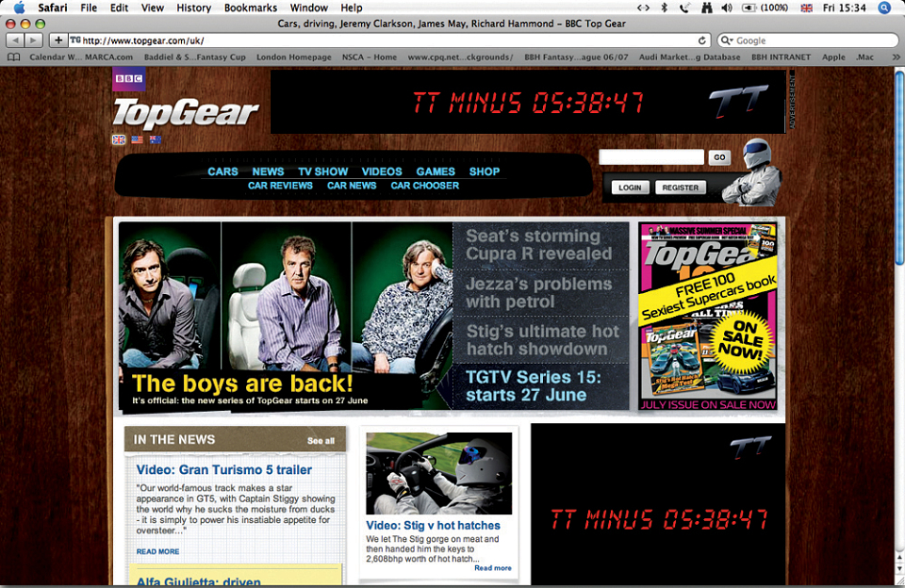Viewport: 905px width, 588px height.
Task: Click the page's vertical scrollbar thumb
Action: (899, 168)
